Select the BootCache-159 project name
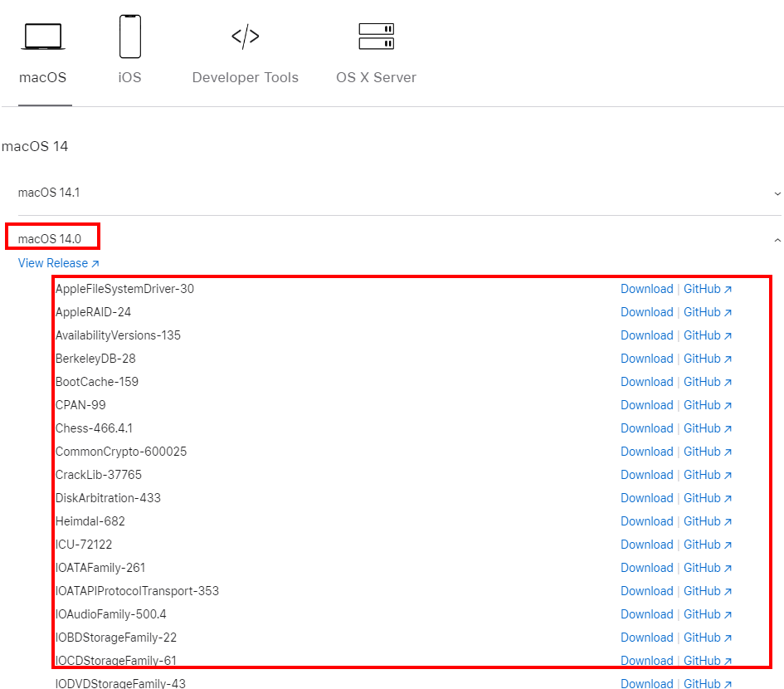 pos(97,383)
